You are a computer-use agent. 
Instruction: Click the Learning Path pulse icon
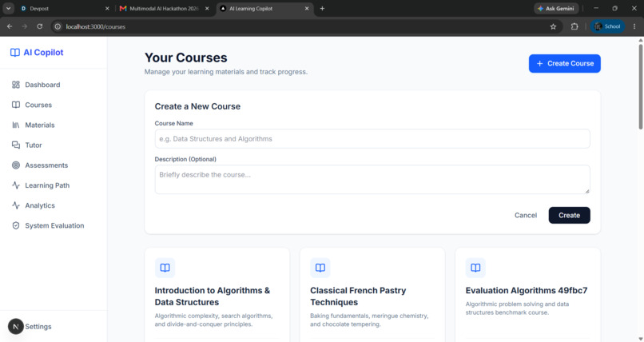click(16, 185)
